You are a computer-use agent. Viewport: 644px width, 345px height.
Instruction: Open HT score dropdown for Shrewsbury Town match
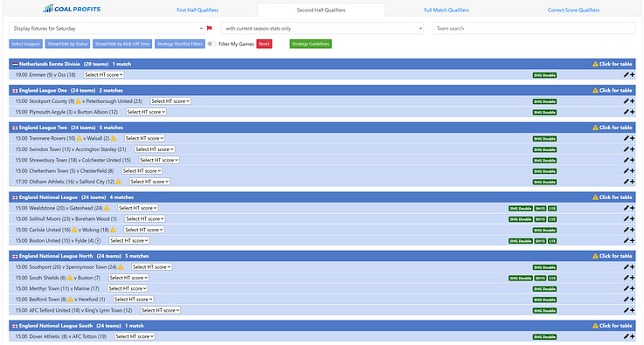point(159,160)
